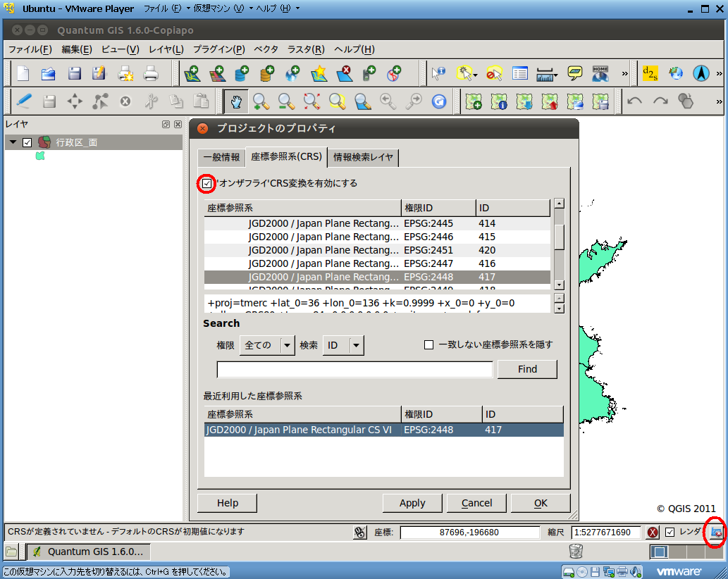Click the Apply button
The height and width of the screenshot is (579, 728).
(x=412, y=503)
